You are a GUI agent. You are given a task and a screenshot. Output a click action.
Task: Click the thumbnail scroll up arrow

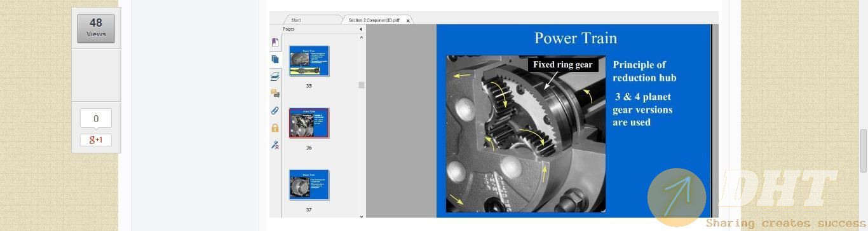[x=362, y=38]
